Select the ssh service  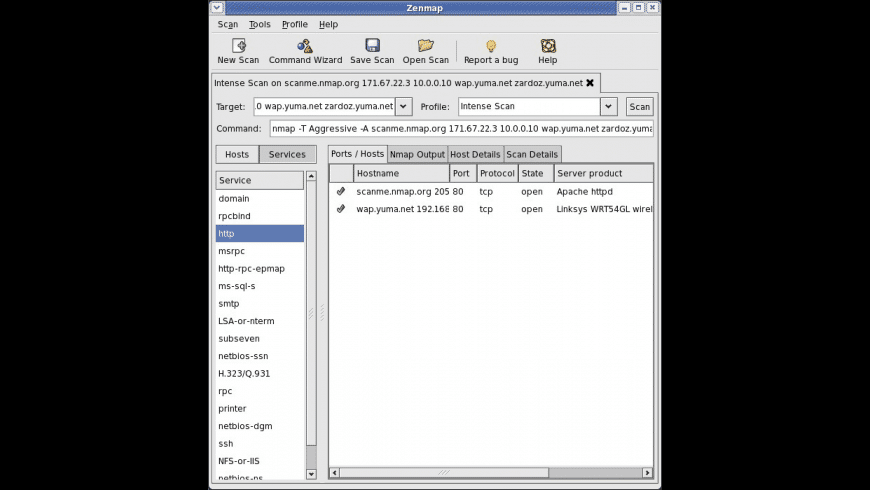click(260, 443)
